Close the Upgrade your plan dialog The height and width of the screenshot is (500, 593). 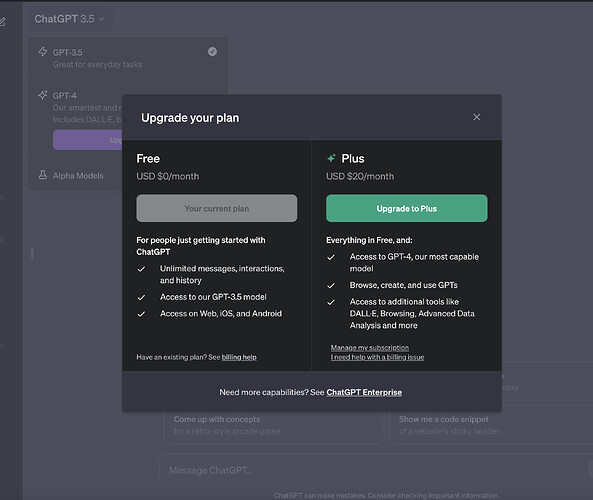(477, 117)
